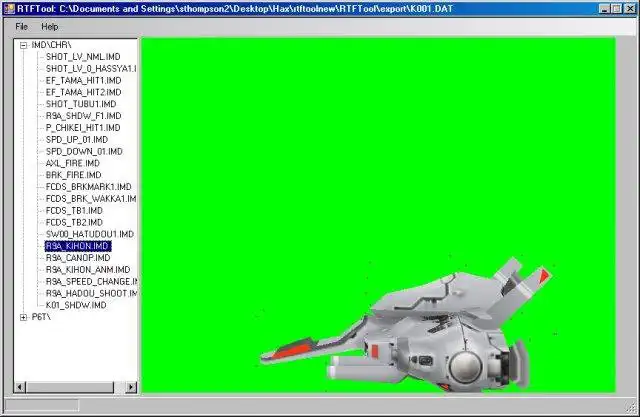This screenshot has height=417, width=640.
Task: Click the tree's horizontal scrollbar thumb
Action: coord(70,387)
